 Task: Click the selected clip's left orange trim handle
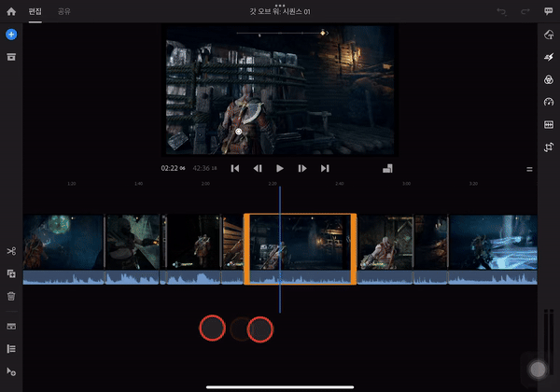click(x=246, y=249)
